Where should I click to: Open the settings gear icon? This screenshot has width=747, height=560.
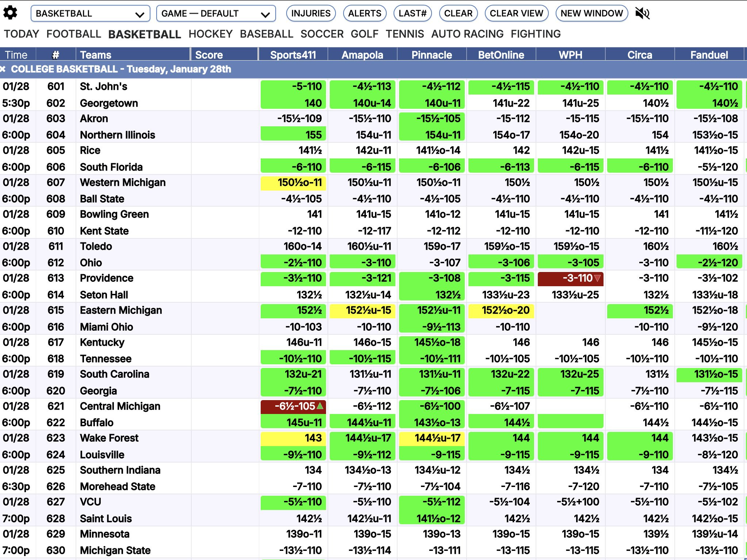[10, 13]
